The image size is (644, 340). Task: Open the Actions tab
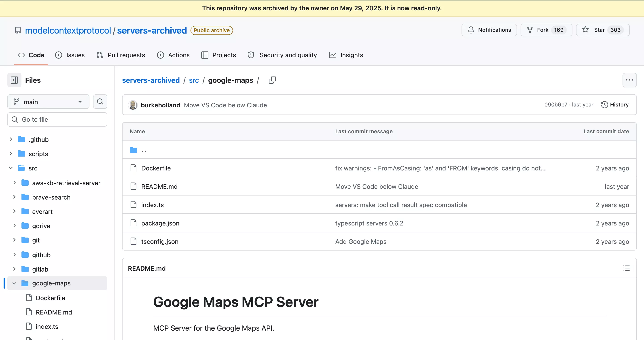coord(173,55)
